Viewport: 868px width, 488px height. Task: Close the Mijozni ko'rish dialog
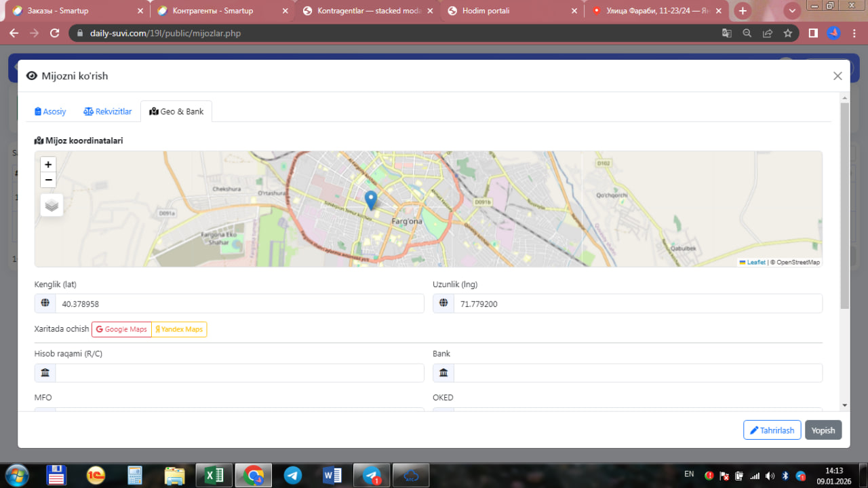(x=837, y=76)
